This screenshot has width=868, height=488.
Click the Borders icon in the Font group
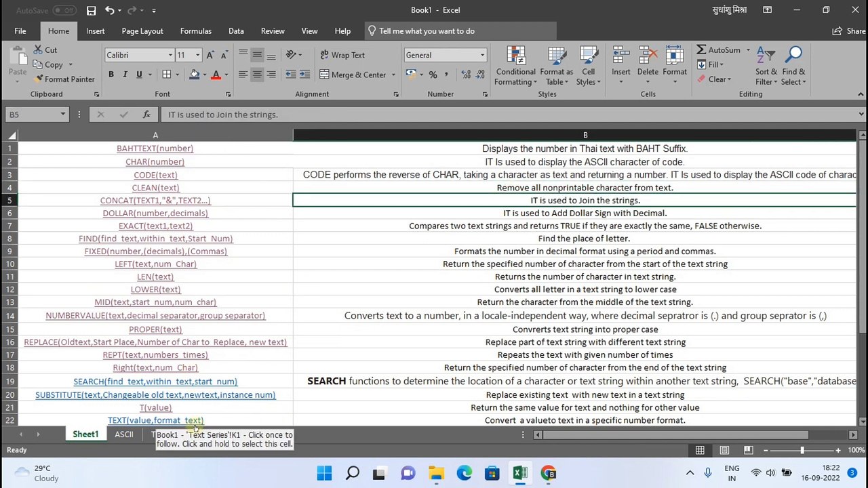[167, 75]
